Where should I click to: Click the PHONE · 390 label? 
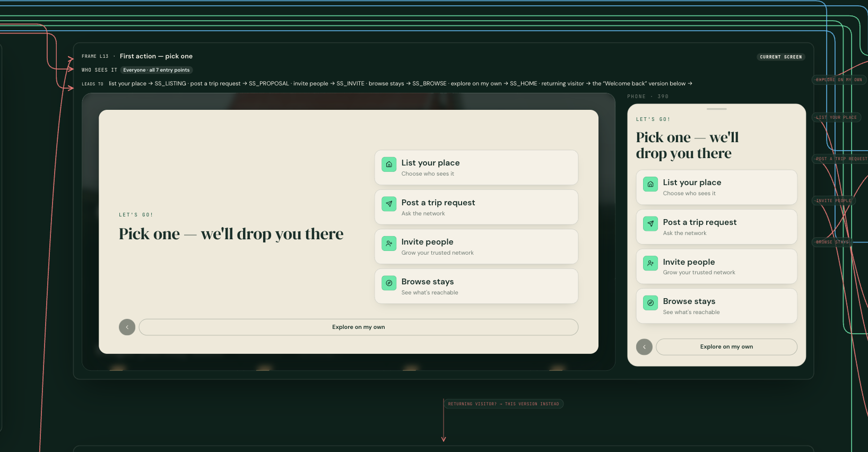click(x=648, y=97)
